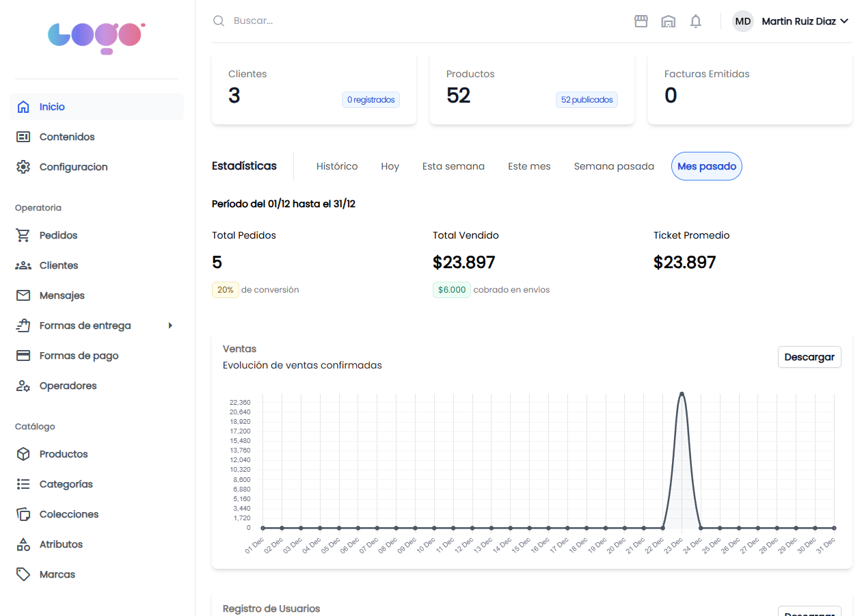Open the Productos box icon
The height and width of the screenshot is (616, 862).
(23, 454)
